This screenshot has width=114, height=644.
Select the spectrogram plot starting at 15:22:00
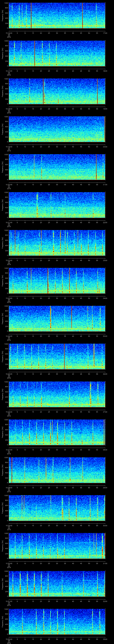pos(57,243)
